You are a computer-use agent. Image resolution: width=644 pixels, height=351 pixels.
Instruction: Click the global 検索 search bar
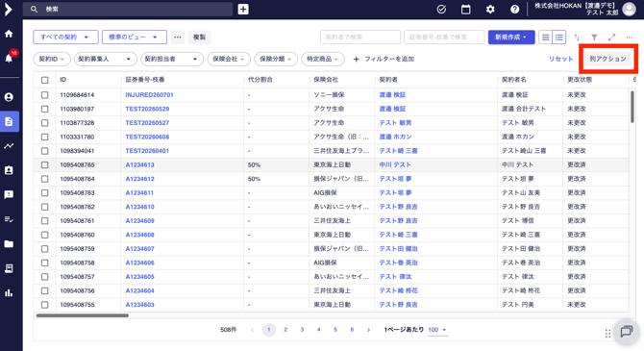128,9
